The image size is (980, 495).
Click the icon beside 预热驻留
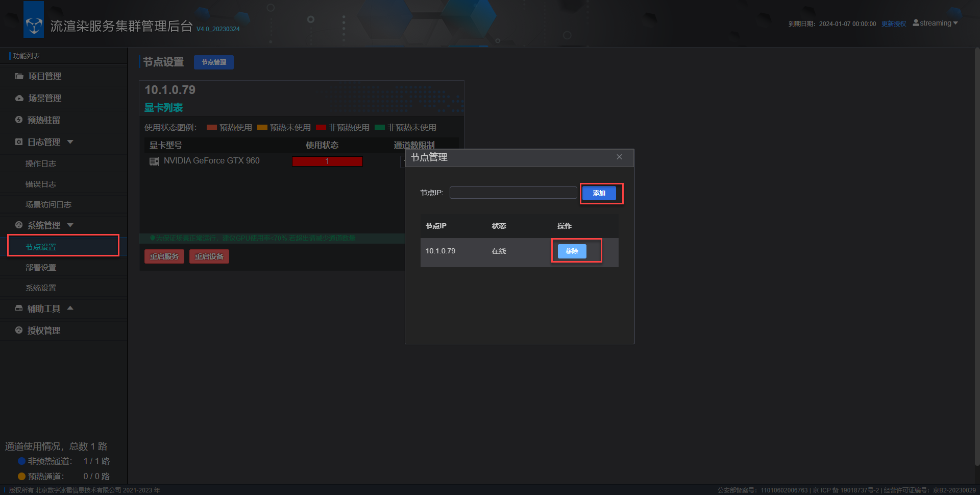point(19,120)
